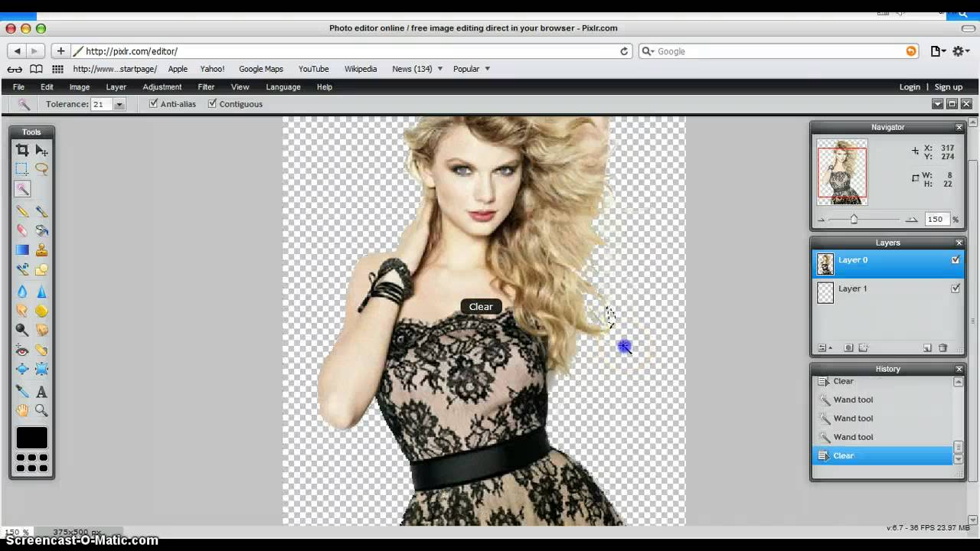980x551 pixels.
Task: Select the Drawing shape tool
Action: [41, 269]
